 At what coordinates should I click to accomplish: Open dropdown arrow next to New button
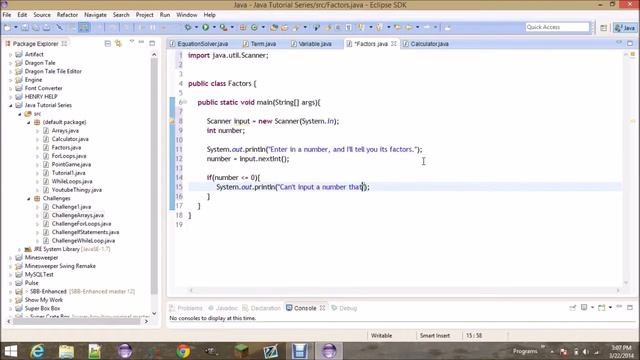[x=16, y=27]
